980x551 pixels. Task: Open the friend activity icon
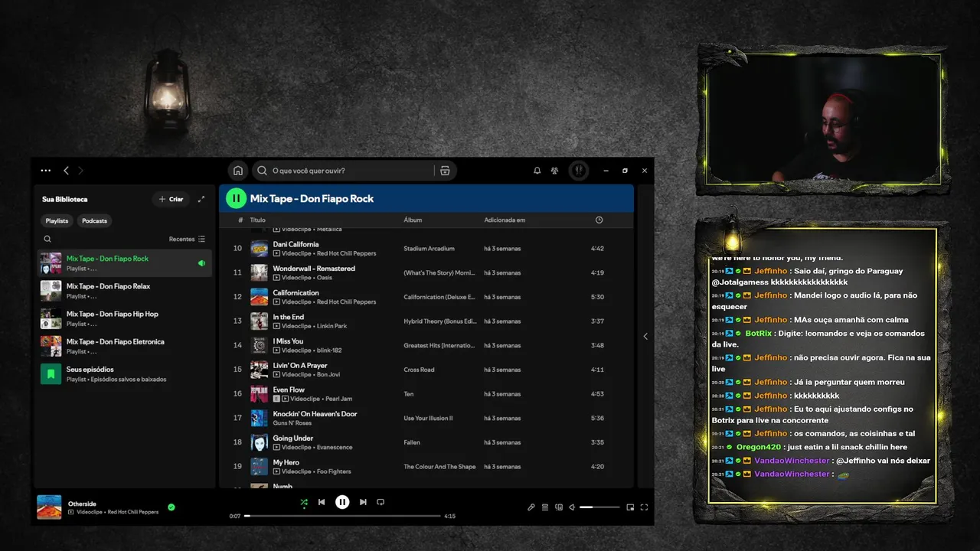(555, 171)
